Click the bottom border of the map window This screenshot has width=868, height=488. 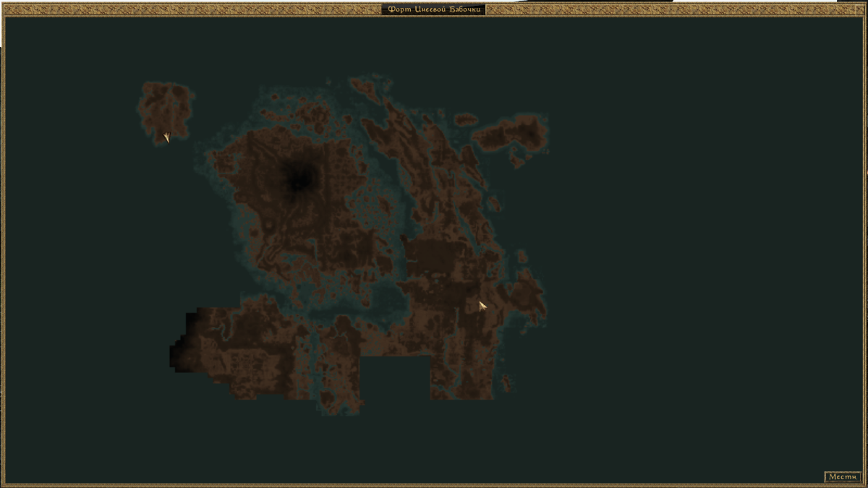434,484
